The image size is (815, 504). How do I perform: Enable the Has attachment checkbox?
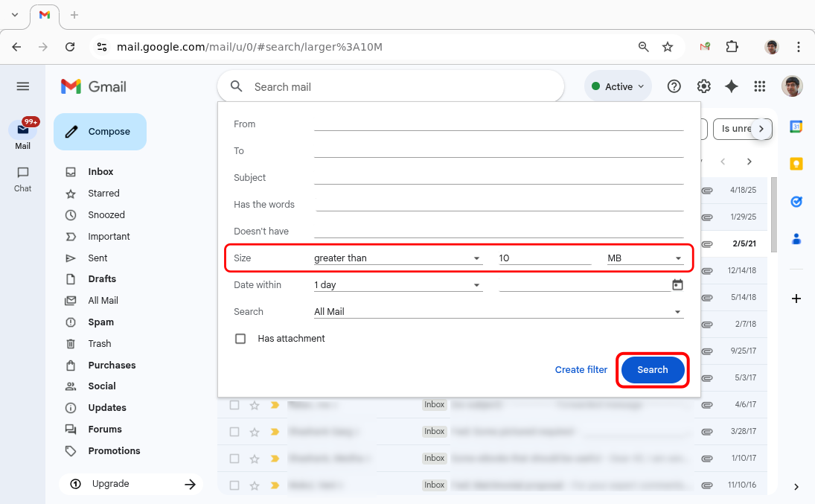click(x=240, y=338)
